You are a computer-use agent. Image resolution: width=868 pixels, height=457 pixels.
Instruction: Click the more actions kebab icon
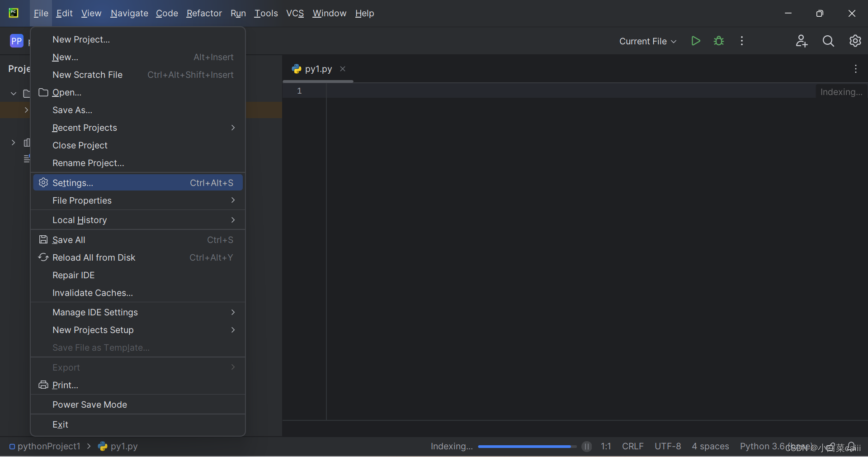pos(741,41)
